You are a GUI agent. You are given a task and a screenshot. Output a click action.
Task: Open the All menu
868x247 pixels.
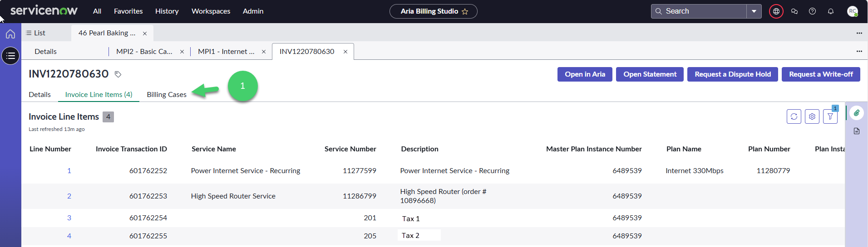coord(97,11)
